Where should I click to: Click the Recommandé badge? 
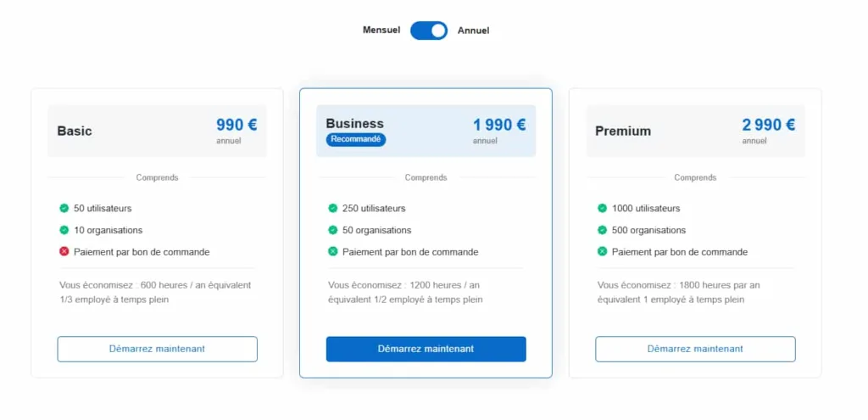(x=356, y=139)
